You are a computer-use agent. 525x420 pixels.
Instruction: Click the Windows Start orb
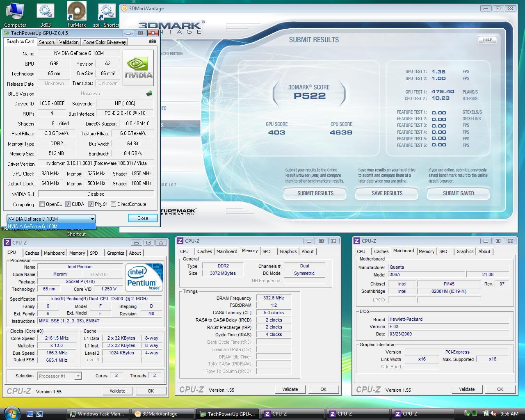pyautogui.click(x=11, y=413)
